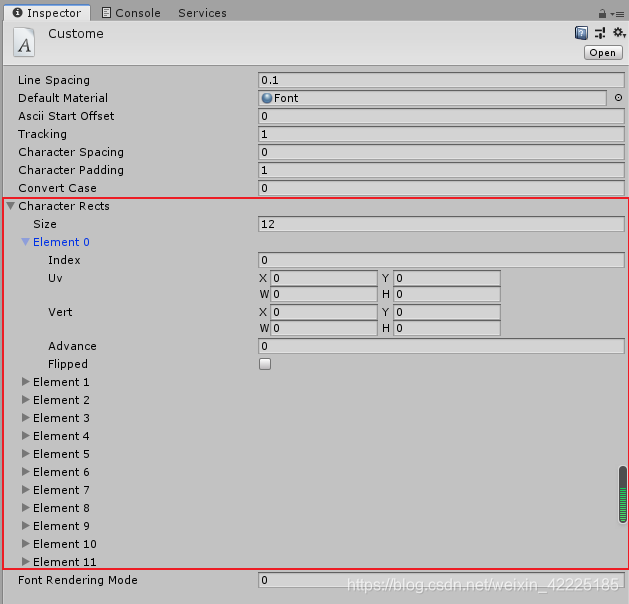Expand Element 4
This screenshot has width=629, height=604.
(x=25, y=436)
